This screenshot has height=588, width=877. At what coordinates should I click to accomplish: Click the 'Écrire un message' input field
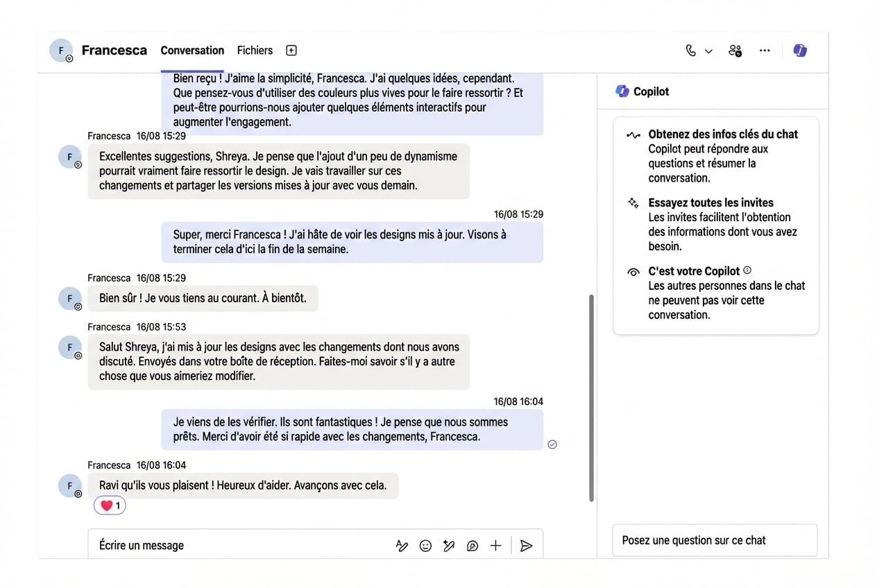(208, 546)
